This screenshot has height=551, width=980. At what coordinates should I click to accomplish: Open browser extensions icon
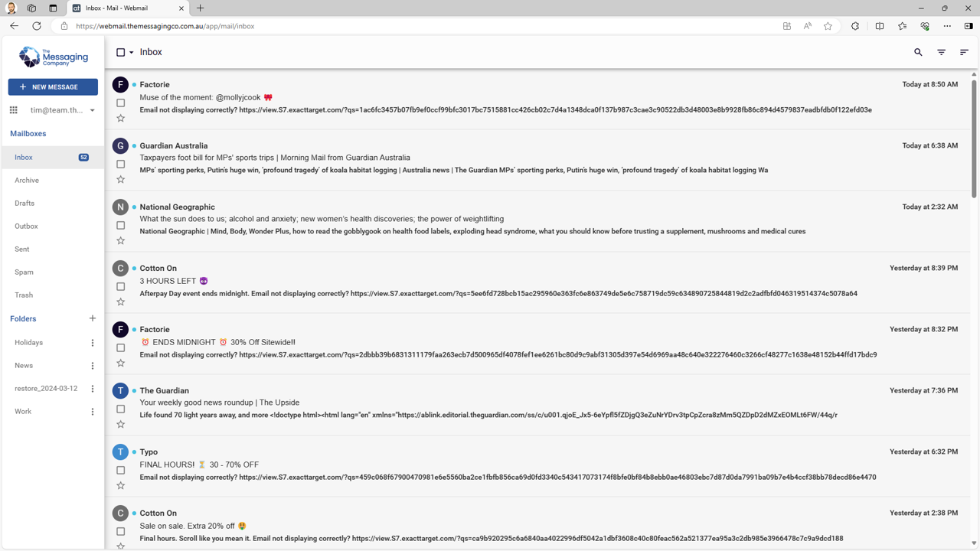(855, 26)
